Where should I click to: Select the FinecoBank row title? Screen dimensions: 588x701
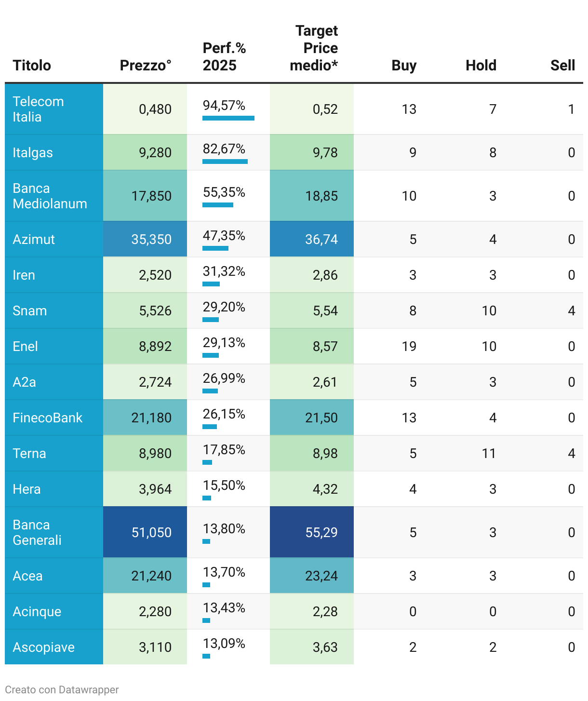coord(47,418)
